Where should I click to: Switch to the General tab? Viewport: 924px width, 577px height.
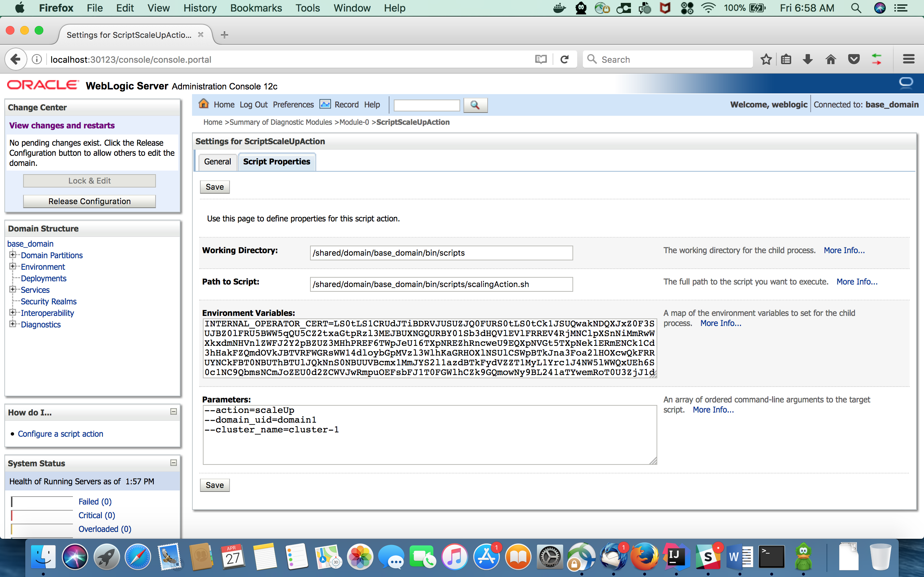click(x=217, y=162)
